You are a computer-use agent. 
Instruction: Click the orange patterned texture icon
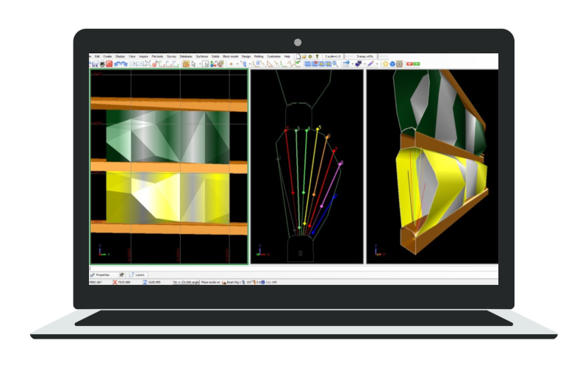399,64
